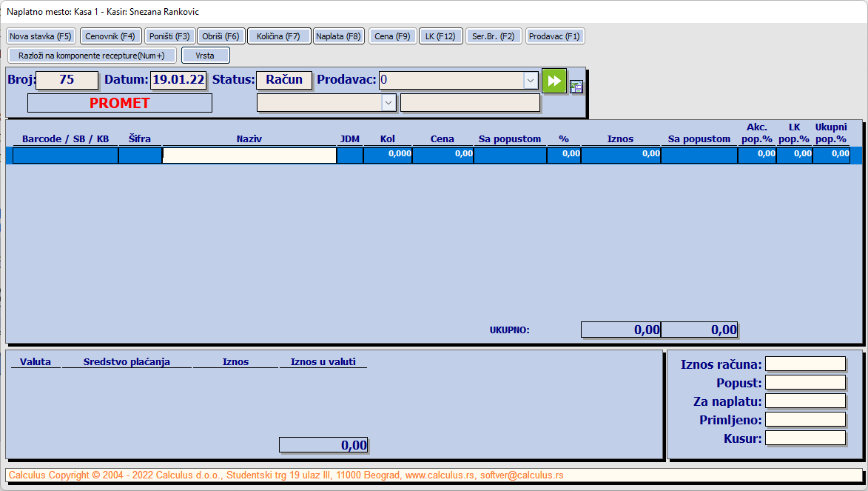Open the Cenovnik (F4) price list
Image resolution: width=868 pixels, height=491 pixels.
click(x=111, y=36)
